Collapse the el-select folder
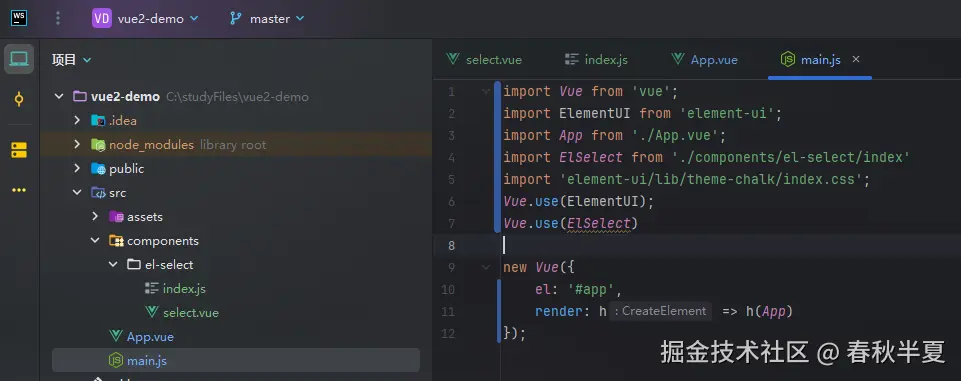Screen dimensions: 961x381 coord(113,265)
